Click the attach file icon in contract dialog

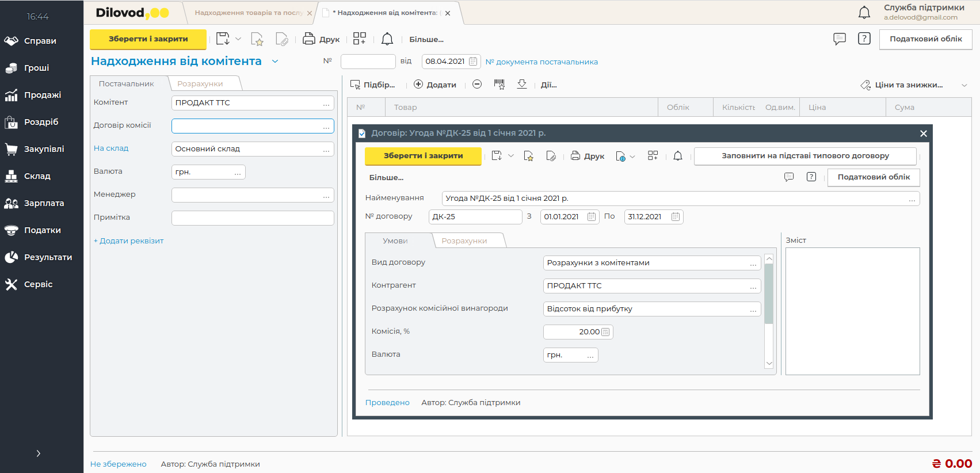click(x=551, y=156)
